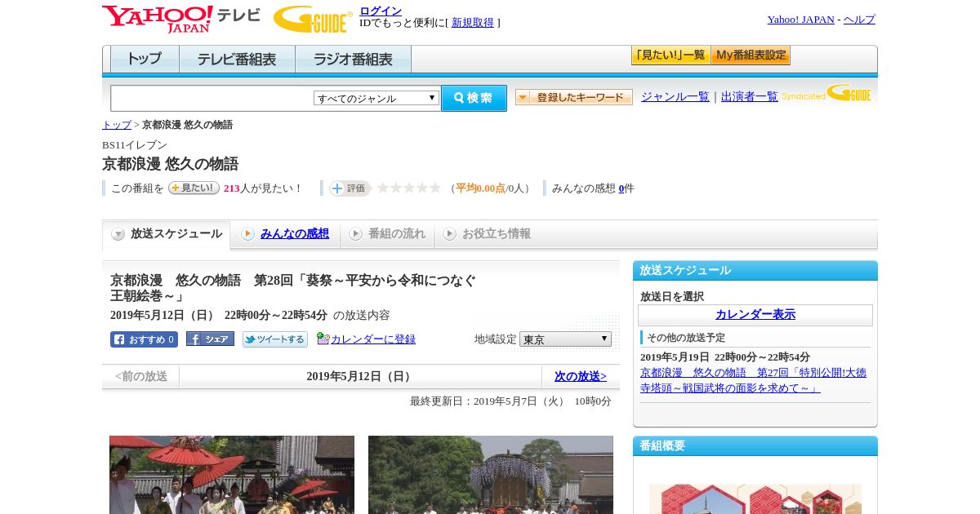Set rating with the fifth star
Screen dimensions: 980x514
(x=435, y=188)
